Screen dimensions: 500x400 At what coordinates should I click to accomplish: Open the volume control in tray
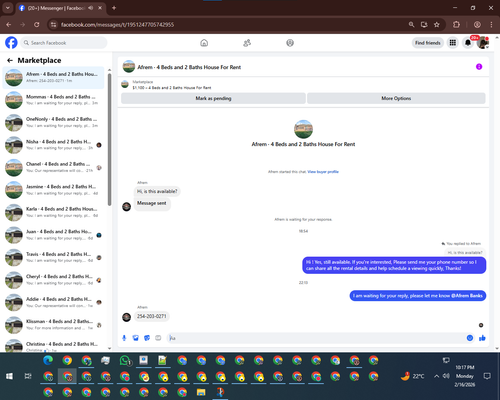[x=446, y=376]
